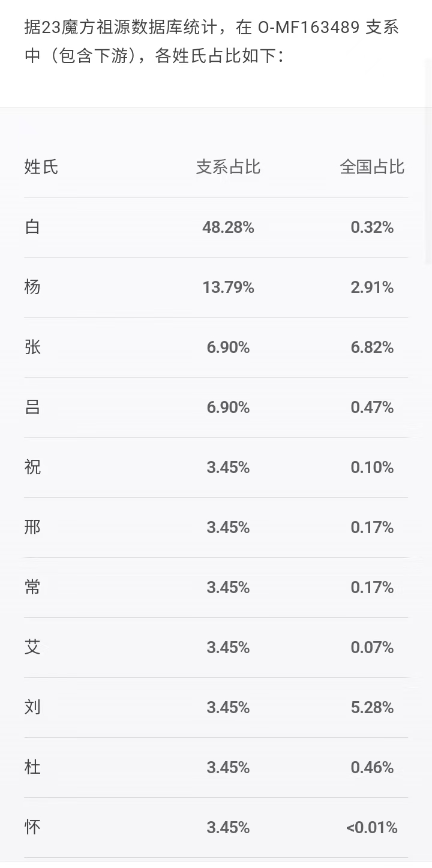The width and height of the screenshot is (432, 868).
Task: Select the surname 张 row label
Action: (x=32, y=347)
